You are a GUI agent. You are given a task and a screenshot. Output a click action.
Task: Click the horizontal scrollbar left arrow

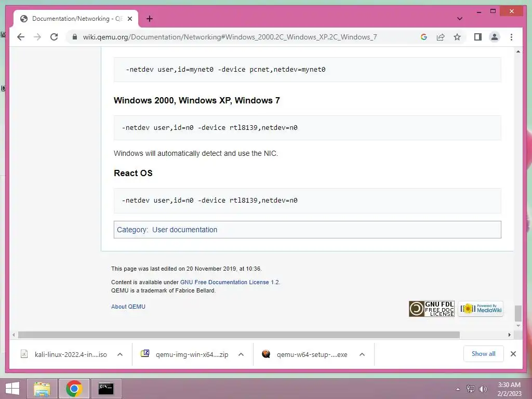point(14,335)
